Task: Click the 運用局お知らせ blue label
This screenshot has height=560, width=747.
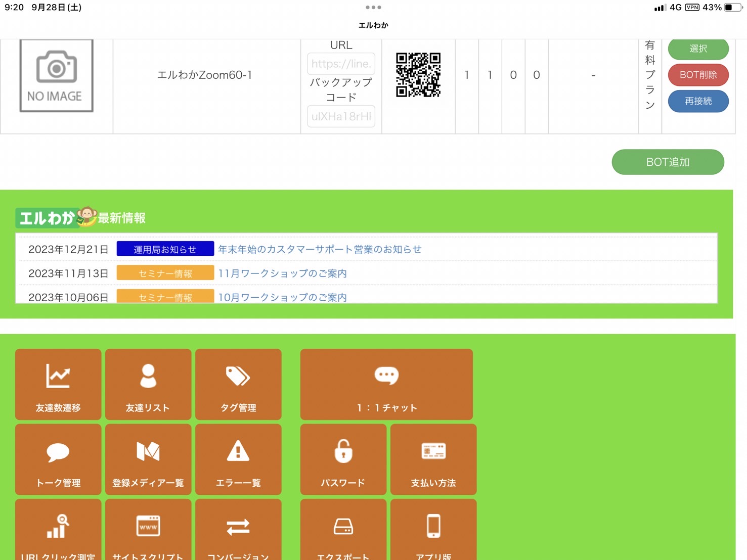Action: 165,249
